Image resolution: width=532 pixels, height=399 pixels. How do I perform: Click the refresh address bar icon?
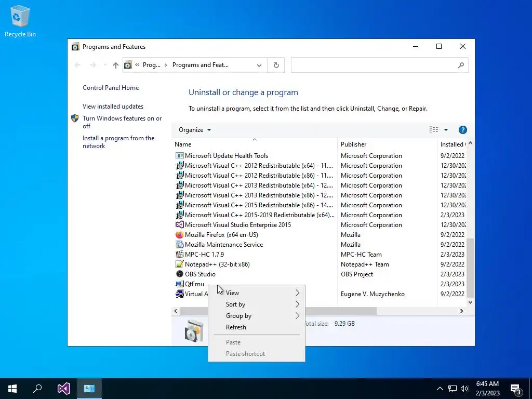point(276,65)
